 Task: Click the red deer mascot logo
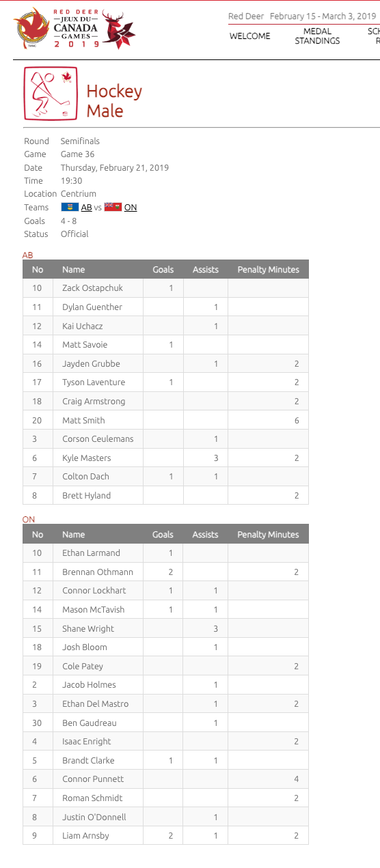coord(118,30)
